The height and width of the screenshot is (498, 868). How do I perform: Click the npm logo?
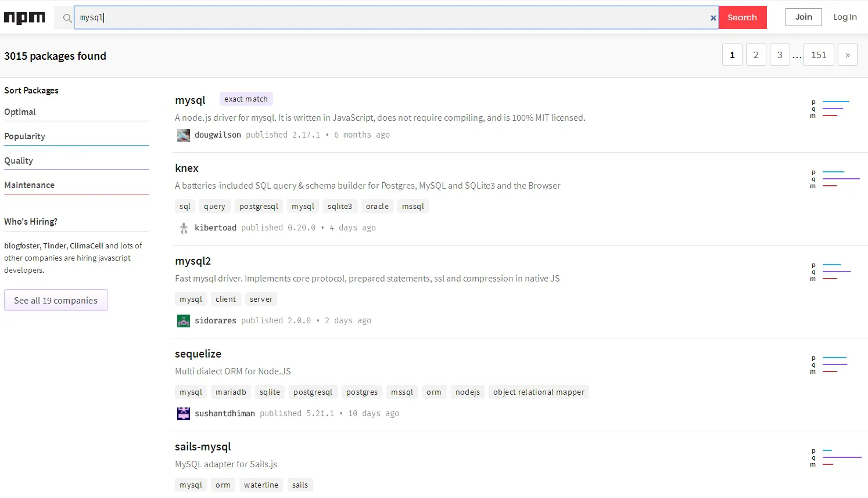click(x=24, y=17)
